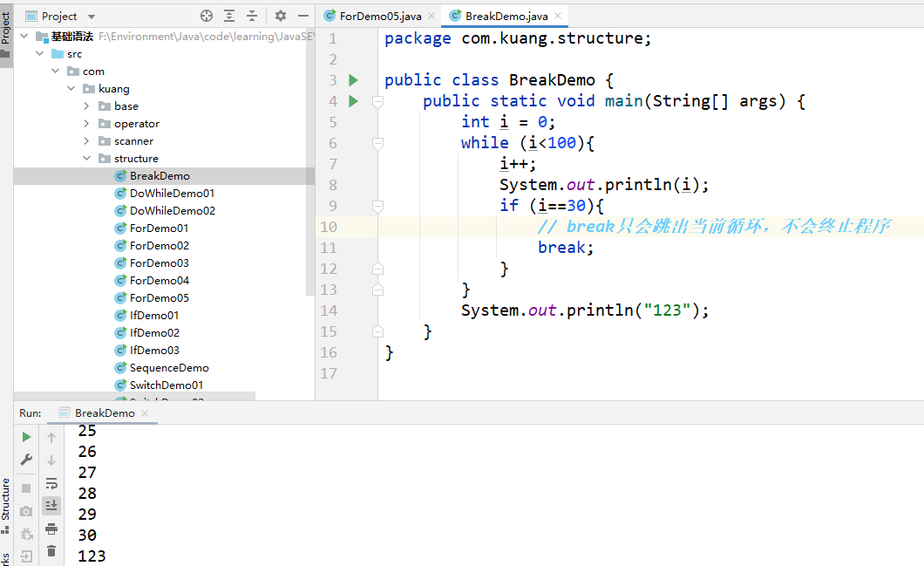Toggle scroll to end in Run console
The height and width of the screenshot is (566, 924).
coord(51,505)
